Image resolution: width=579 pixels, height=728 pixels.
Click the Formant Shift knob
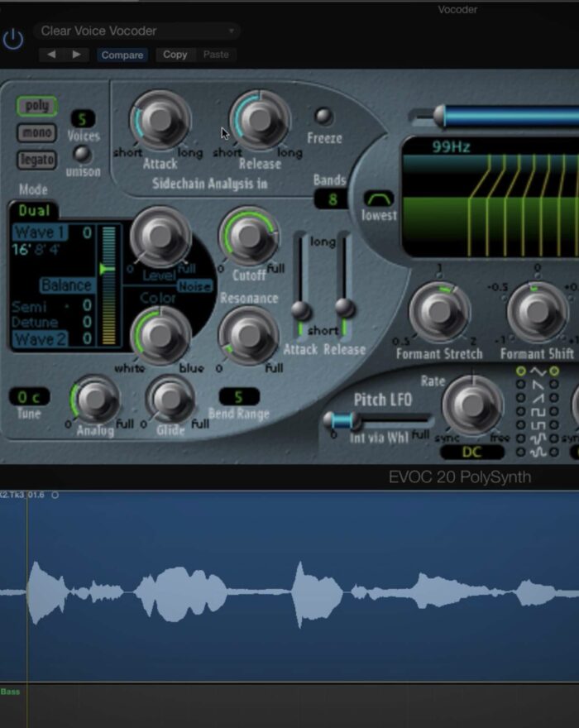(x=537, y=312)
